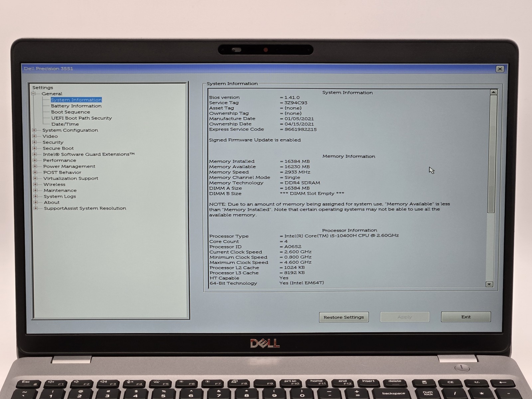Click scrollbar up arrow in System Information
Image resolution: width=532 pixels, height=399 pixels.
(494, 92)
